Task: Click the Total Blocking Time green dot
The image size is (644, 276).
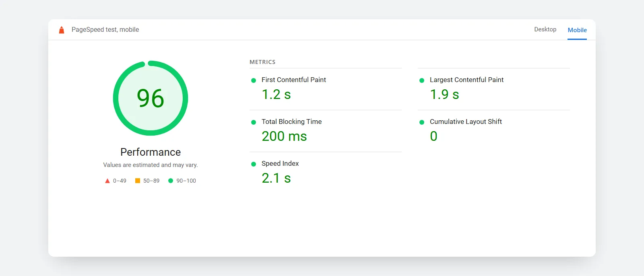Action: 254,122
